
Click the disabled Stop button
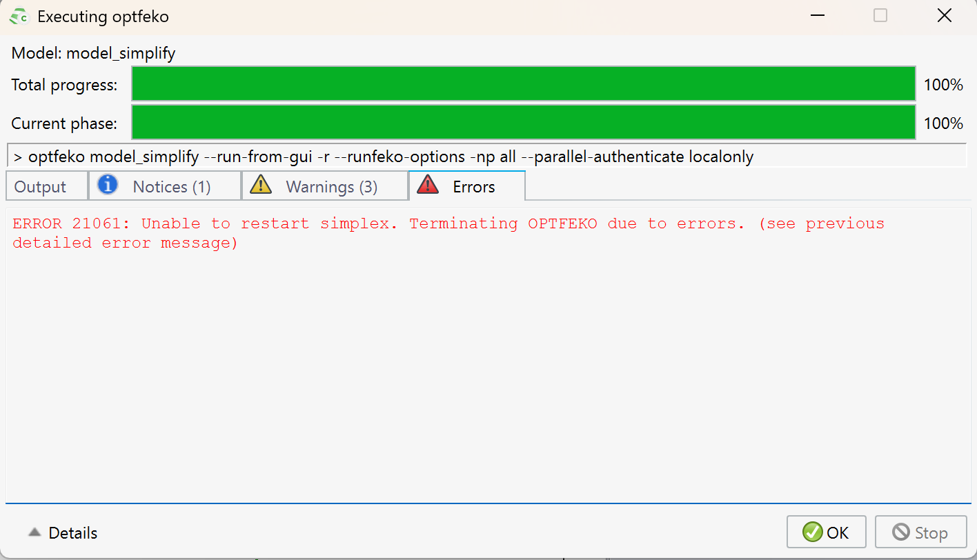pyautogui.click(x=920, y=532)
